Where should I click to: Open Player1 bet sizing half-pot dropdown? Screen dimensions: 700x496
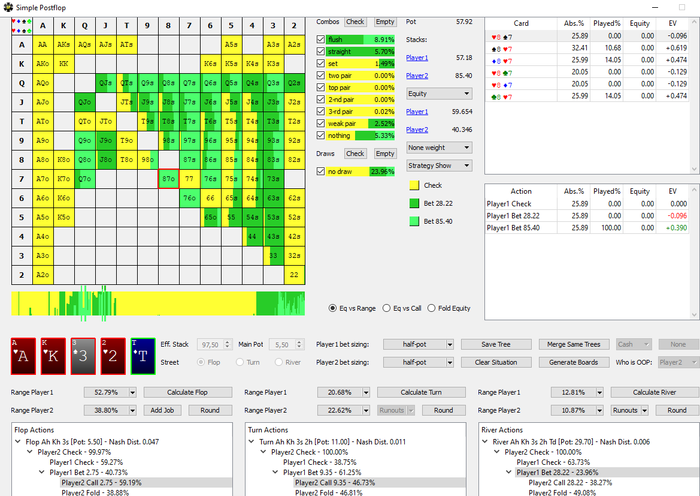click(x=418, y=344)
